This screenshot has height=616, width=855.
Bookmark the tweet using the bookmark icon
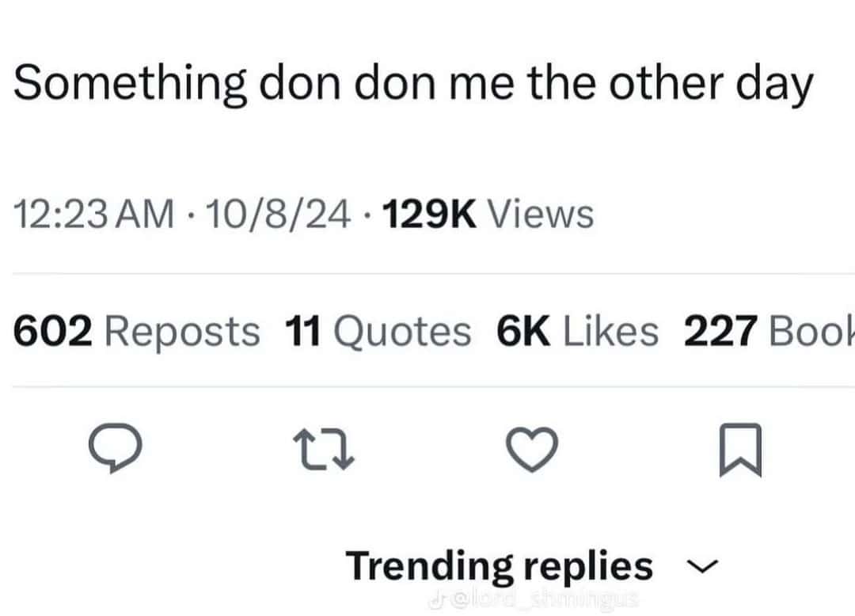tap(741, 451)
